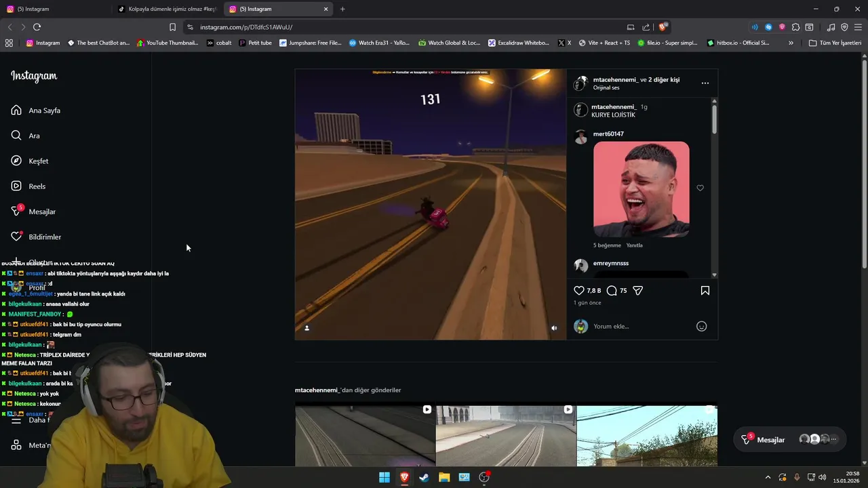The width and height of the screenshot is (868, 488).
Task: Open comments via speech bubble icon
Action: pos(612,290)
